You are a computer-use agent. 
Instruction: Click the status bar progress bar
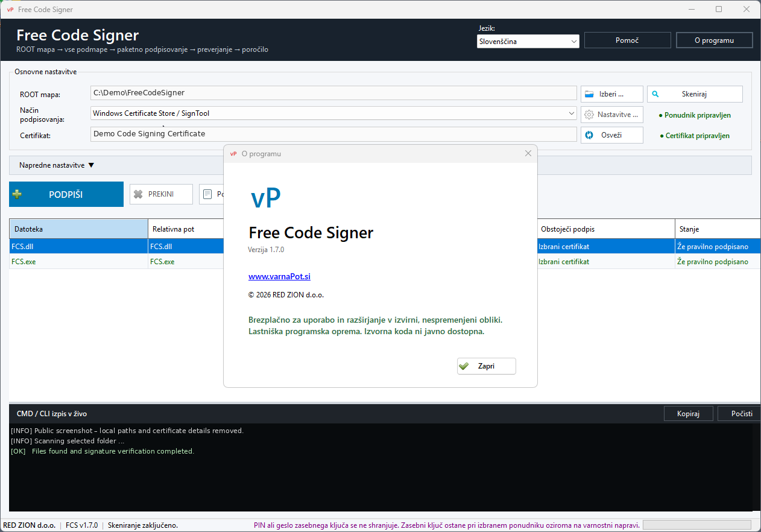pyautogui.click(x=697, y=525)
